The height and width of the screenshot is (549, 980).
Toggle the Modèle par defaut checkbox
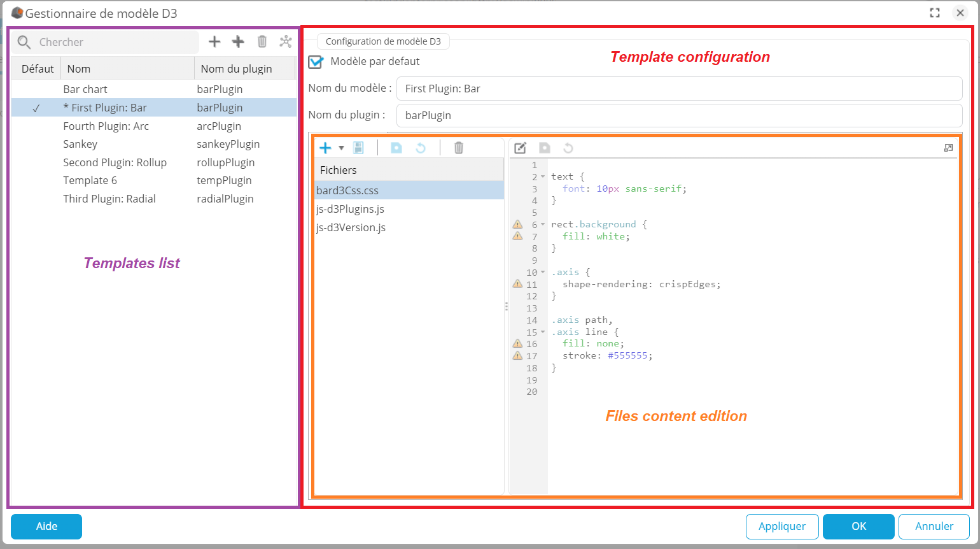coord(316,62)
